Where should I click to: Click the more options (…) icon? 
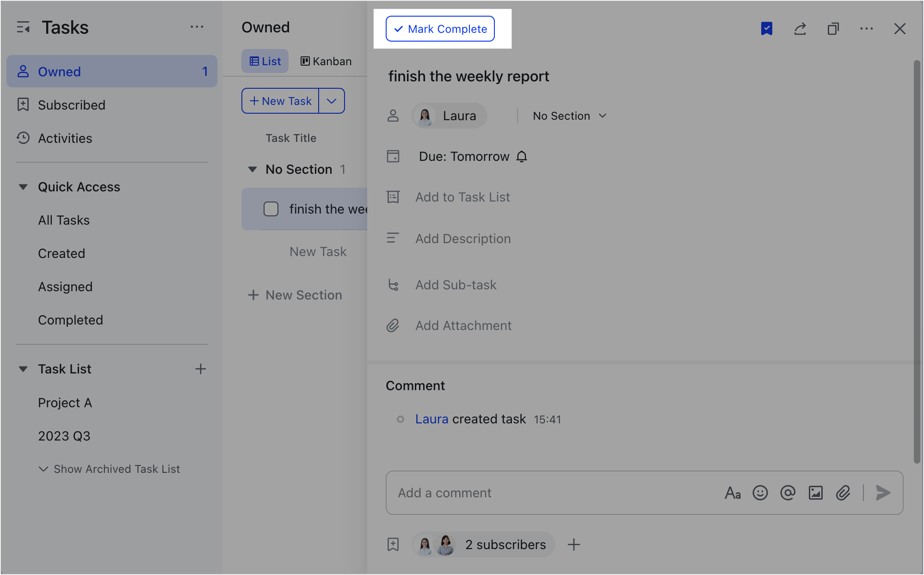pyautogui.click(x=866, y=29)
